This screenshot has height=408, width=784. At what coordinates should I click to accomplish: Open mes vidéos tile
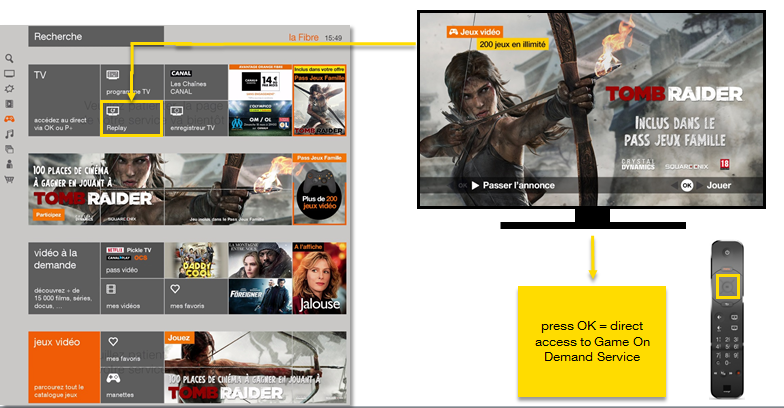[132, 296]
